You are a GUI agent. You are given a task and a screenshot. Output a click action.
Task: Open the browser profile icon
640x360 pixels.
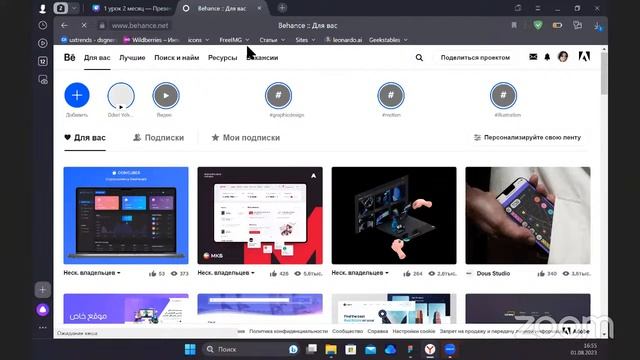click(x=42, y=8)
